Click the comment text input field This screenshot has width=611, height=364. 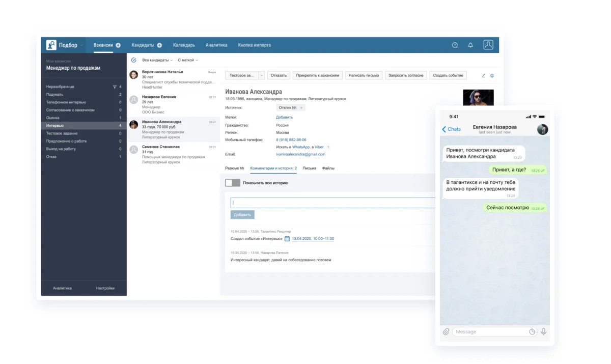tap(334, 203)
